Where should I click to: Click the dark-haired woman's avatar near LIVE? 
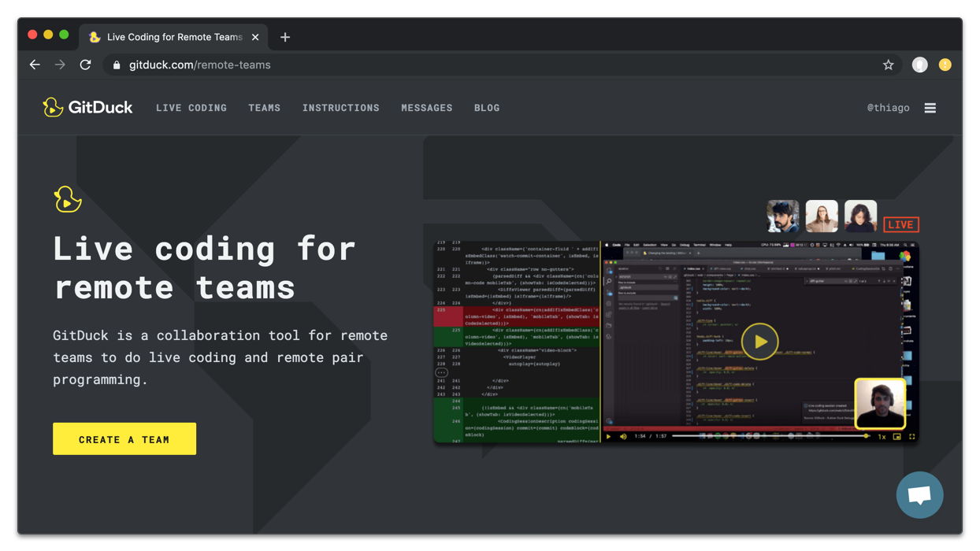click(x=860, y=216)
